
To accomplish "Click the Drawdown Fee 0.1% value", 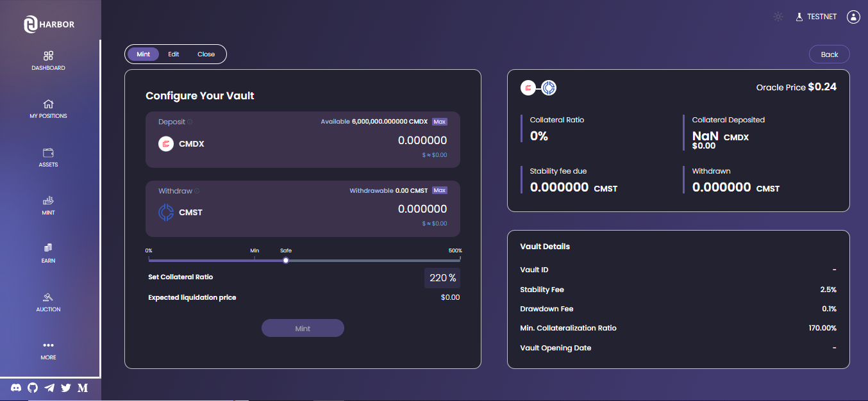I will (829, 309).
